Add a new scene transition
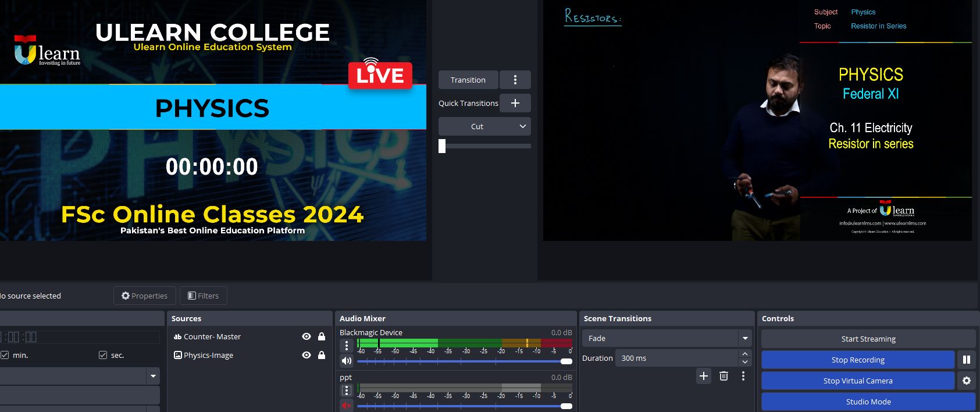980x412 pixels. click(704, 376)
